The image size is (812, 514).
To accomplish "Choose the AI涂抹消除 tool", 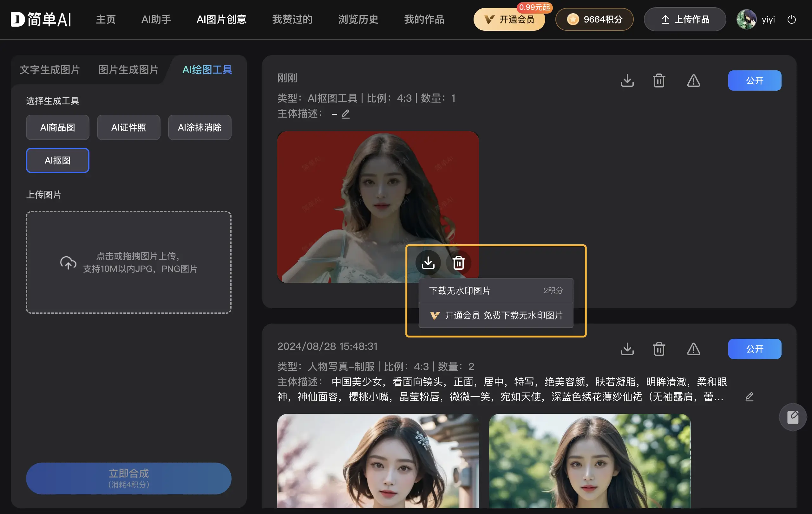I will [200, 127].
